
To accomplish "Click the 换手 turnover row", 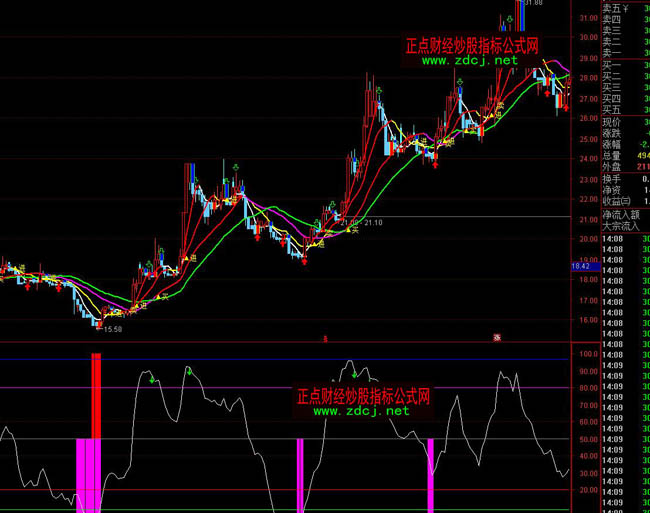I will [x=612, y=178].
